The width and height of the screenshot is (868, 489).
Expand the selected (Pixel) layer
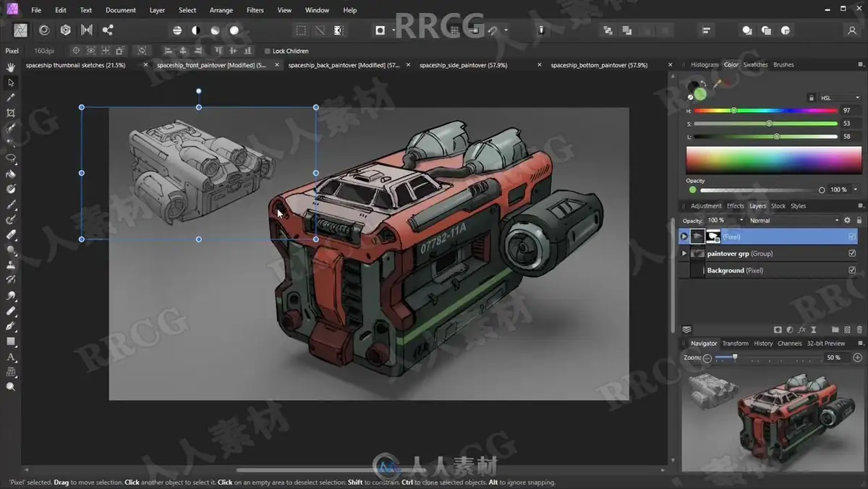684,237
